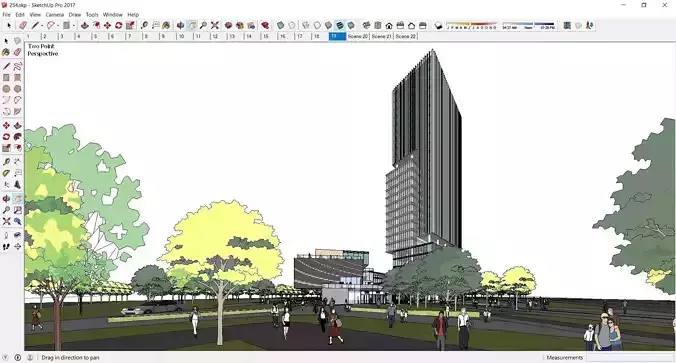Viewport: 676px width, 363px height.
Task: Go to the Previous view
Action: (17, 221)
